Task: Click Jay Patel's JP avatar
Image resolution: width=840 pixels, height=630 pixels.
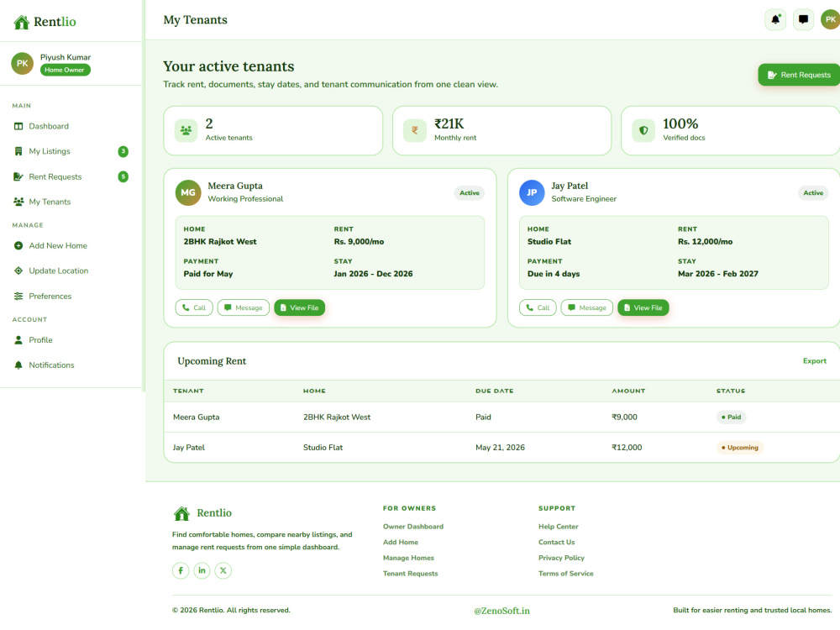Action: click(x=532, y=193)
